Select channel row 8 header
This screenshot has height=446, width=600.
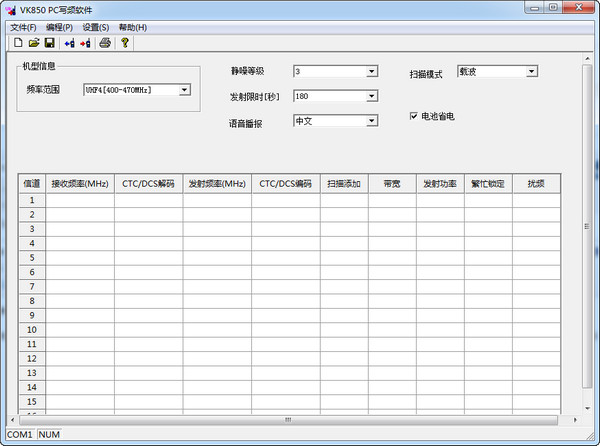32,301
